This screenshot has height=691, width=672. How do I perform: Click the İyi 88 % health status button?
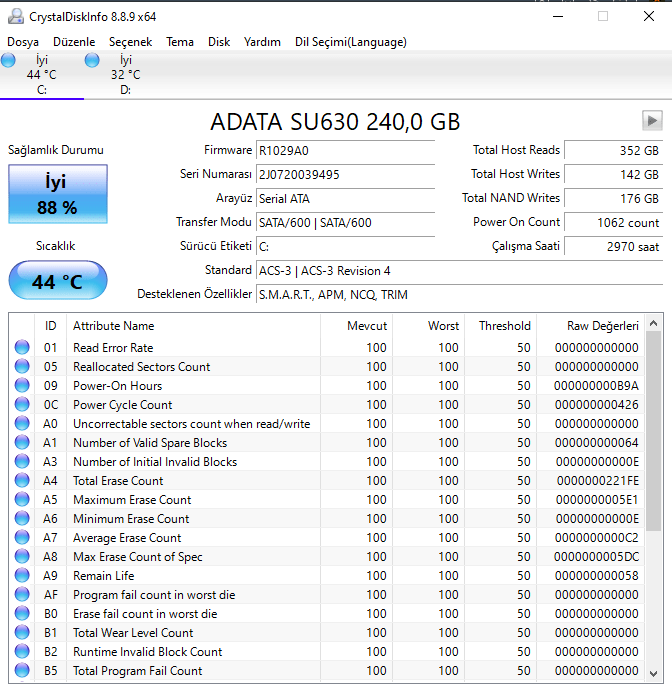(58, 194)
